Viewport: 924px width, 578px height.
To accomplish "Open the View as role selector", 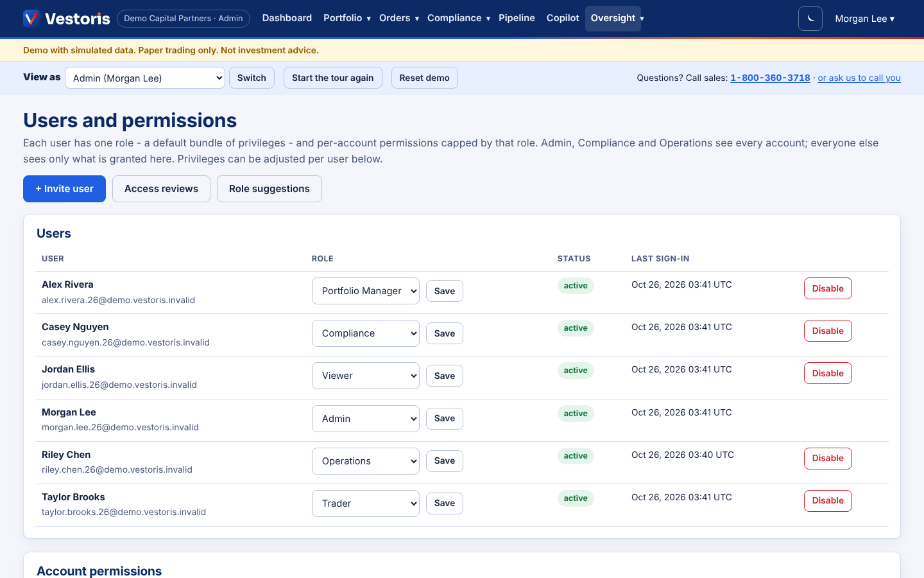I will (x=145, y=78).
